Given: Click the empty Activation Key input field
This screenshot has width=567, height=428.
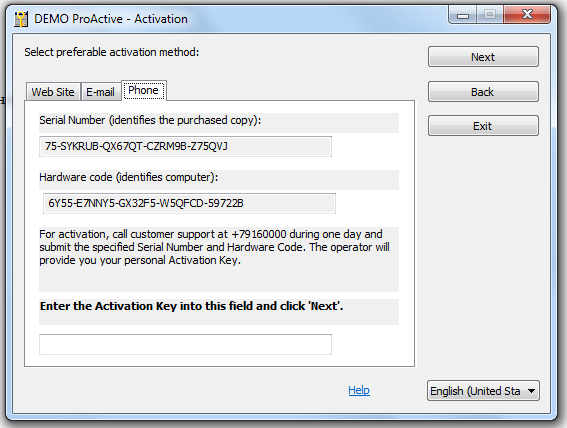Looking at the screenshot, I should tap(185, 344).
